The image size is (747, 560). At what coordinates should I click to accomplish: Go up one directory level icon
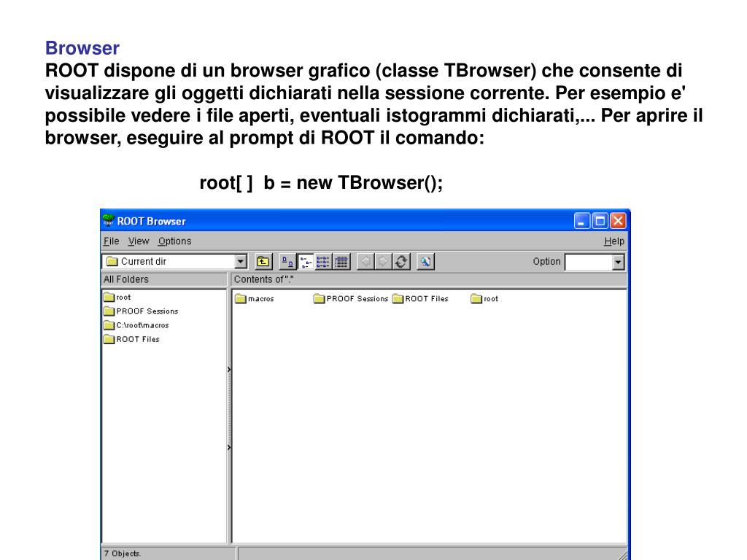click(x=263, y=262)
